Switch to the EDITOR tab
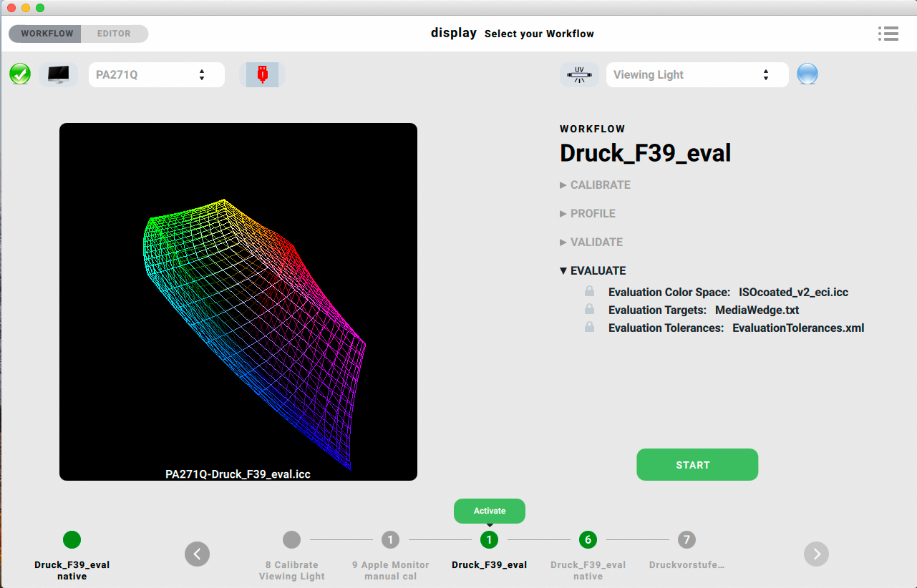 (114, 34)
